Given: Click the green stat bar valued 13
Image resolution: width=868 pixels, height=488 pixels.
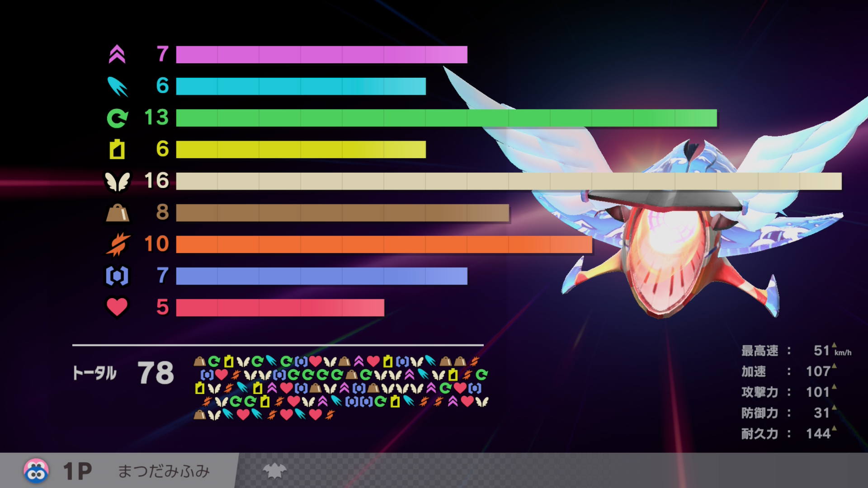Looking at the screenshot, I should tap(446, 118).
